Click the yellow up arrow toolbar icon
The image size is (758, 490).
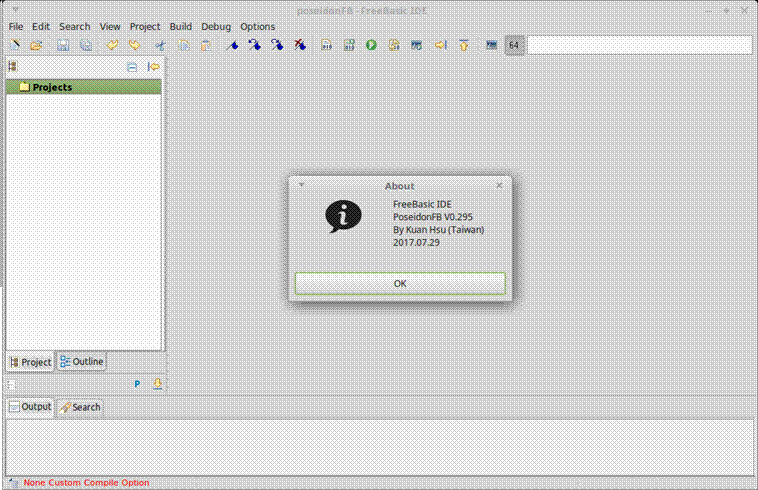pyautogui.click(x=464, y=45)
